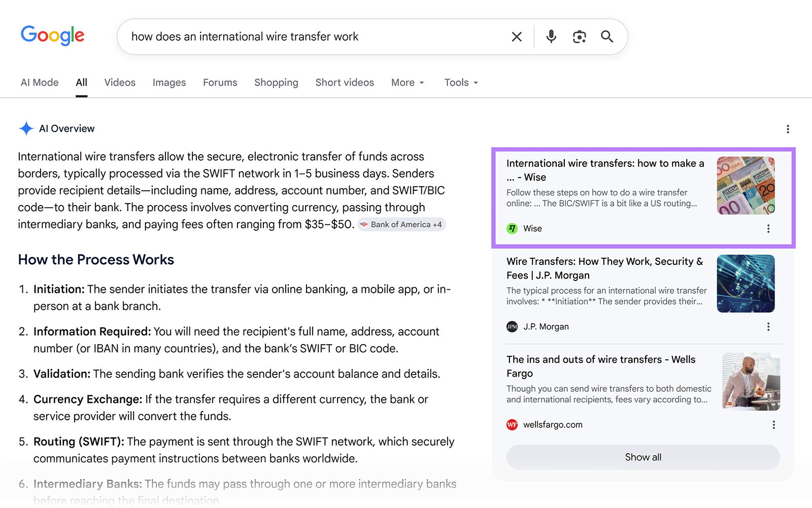Switch to the AI Mode tab
Screen dimensions: 812x508
pyautogui.click(x=40, y=82)
